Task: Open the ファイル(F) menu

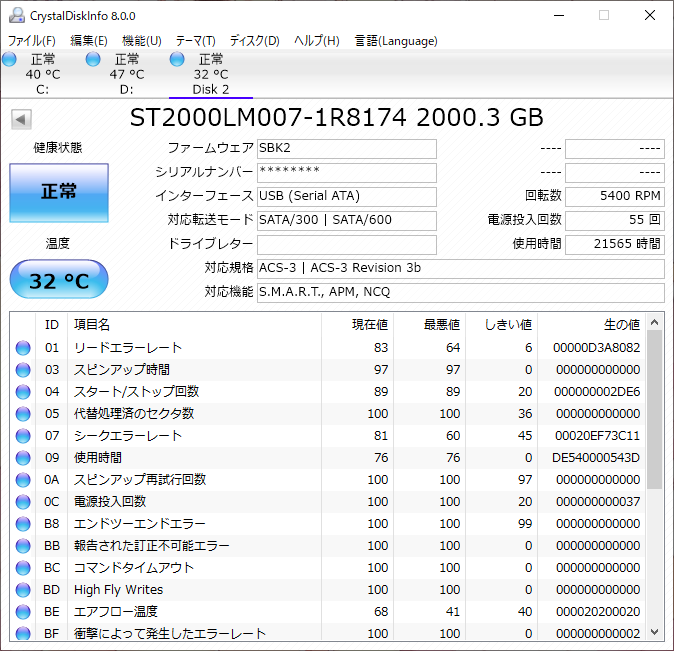Action: [x=32, y=41]
